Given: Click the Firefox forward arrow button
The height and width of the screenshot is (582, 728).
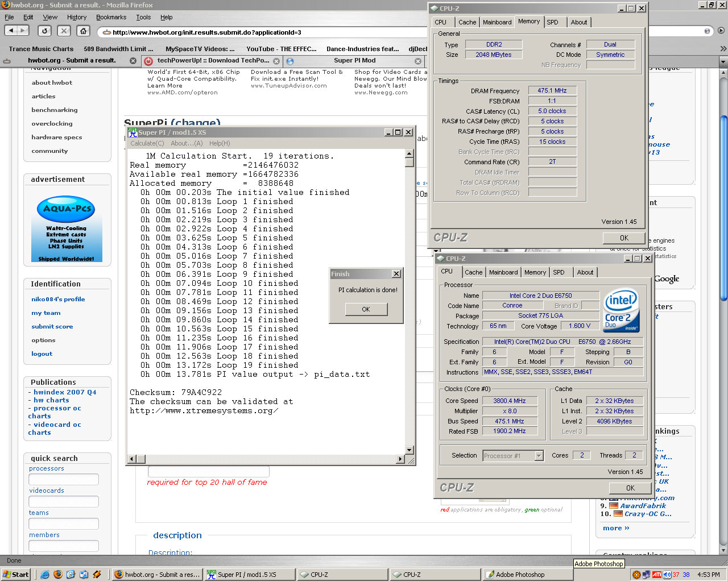Looking at the screenshot, I should click(23, 31).
